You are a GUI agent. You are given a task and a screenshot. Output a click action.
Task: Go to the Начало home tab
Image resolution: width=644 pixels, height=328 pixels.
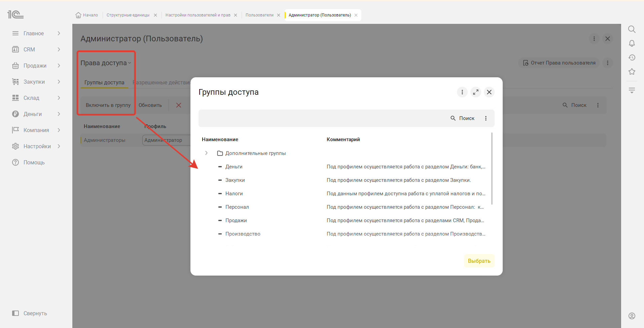click(x=87, y=15)
